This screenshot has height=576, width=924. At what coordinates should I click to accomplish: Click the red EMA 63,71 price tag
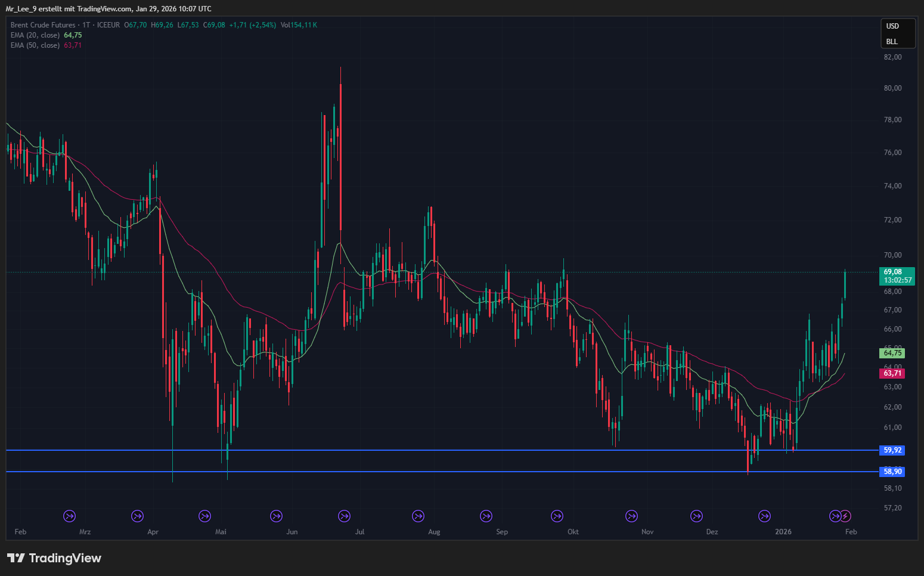pos(892,373)
